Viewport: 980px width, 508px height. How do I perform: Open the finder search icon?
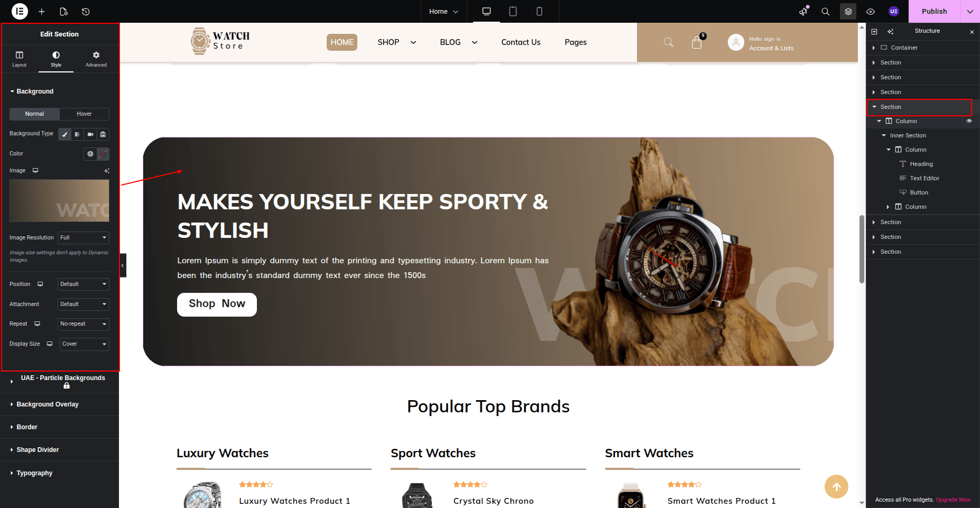(825, 12)
